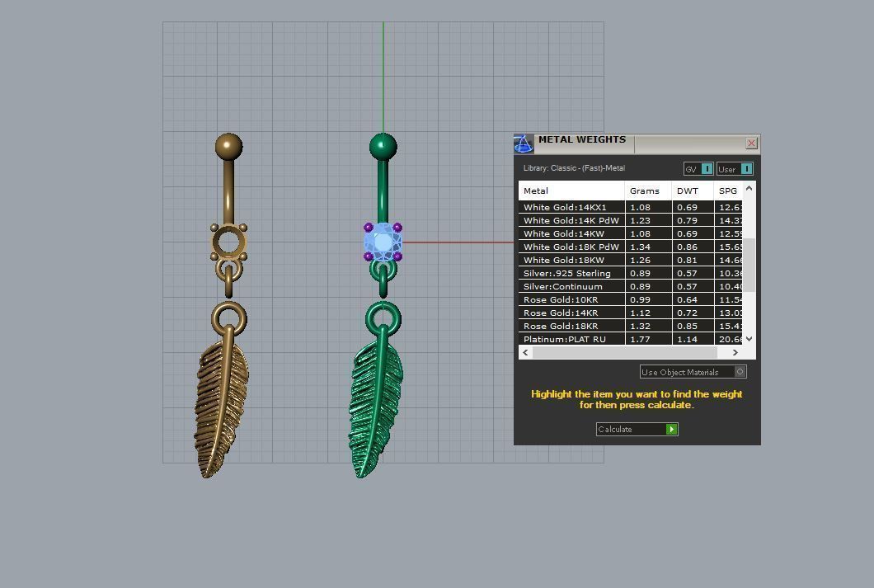Image resolution: width=874 pixels, height=588 pixels.
Task: Click the horizontal scroll right arrow
Action: (x=735, y=352)
